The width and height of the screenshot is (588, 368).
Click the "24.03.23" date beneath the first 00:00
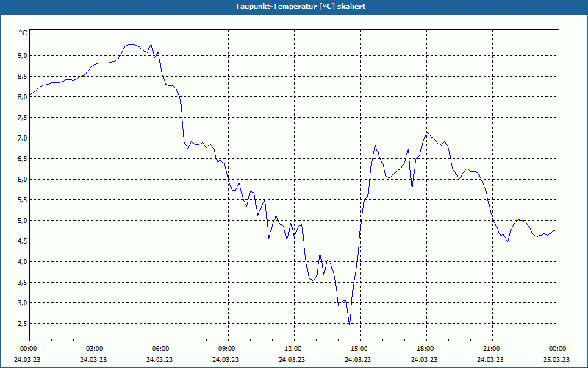[x=27, y=359]
